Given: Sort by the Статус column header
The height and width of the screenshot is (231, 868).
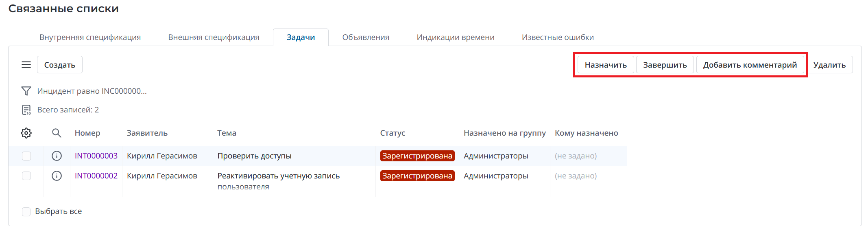Looking at the screenshot, I should 393,133.
